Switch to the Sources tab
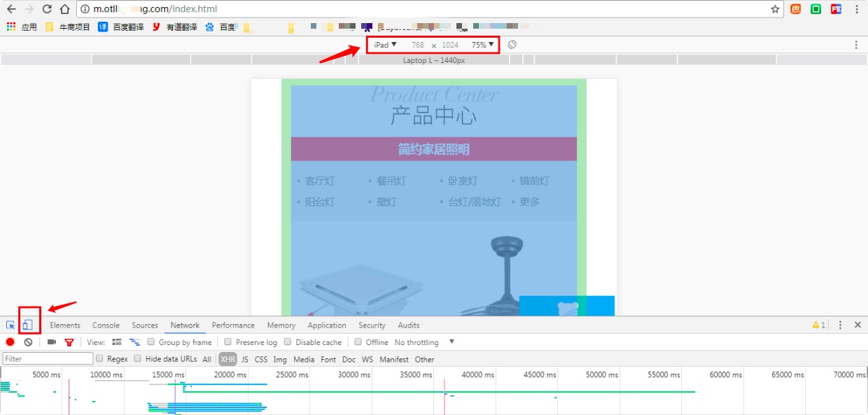 click(145, 325)
